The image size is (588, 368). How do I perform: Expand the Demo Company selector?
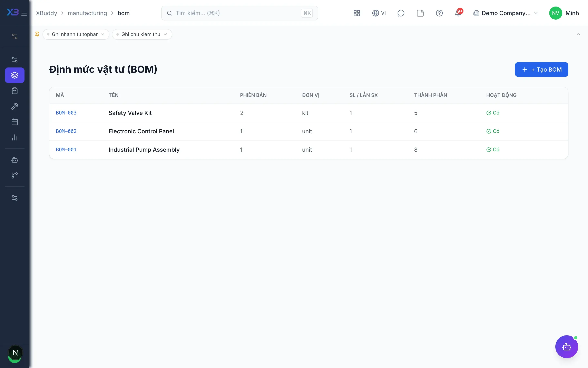click(506, 13)
